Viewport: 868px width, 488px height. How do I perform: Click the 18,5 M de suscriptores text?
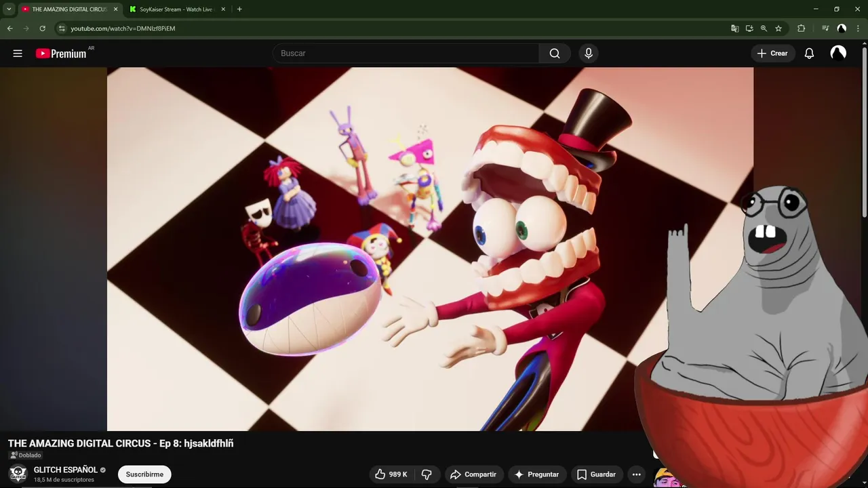[64, 480]
